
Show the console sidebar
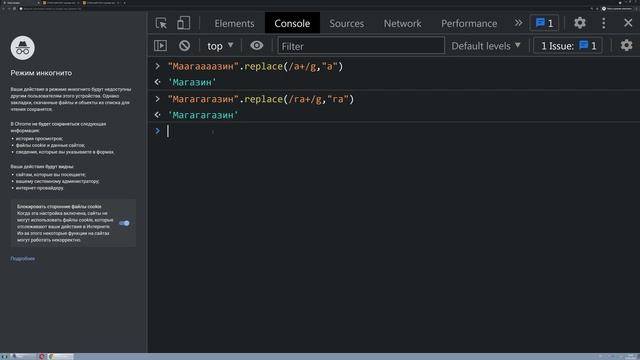click(x=160, y=46)
